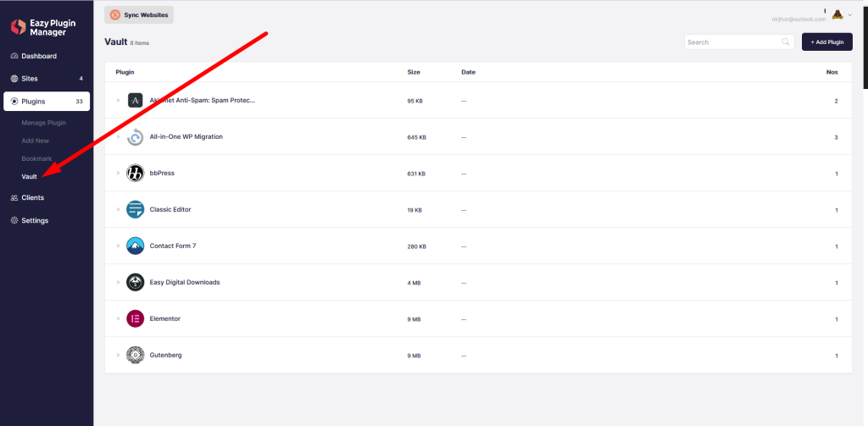The image size is (868, 426).
Task: Click the search magnifier icon
Action: coord(785,42)
